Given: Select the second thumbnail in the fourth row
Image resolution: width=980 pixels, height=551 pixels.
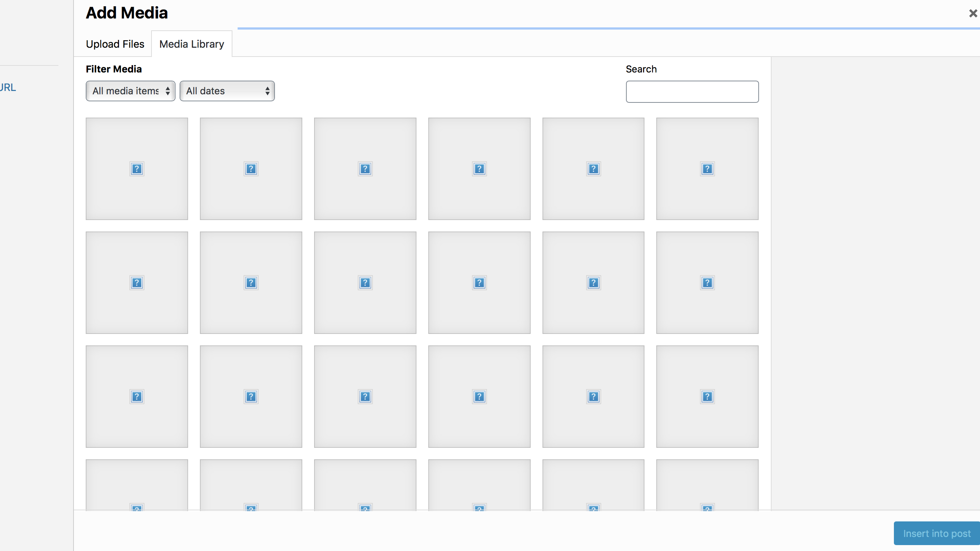Looking at the screenshot, I should 251,485.
